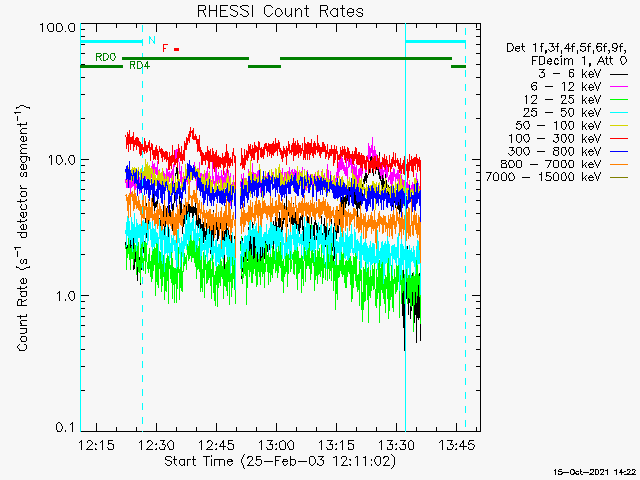Click the red curve peak near 12:38
This screenshot has width=640, height=480.
pyautogui.click(x=191, y=131)
